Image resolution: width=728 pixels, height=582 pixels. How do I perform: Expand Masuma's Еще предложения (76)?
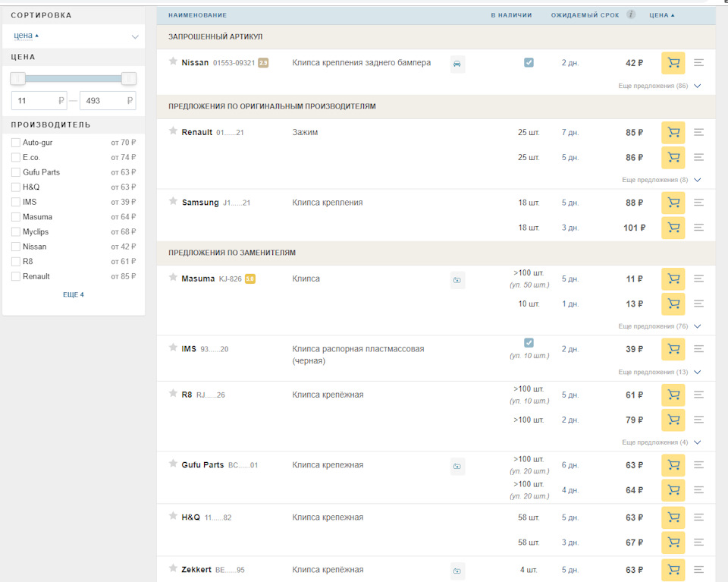[659, 326]
